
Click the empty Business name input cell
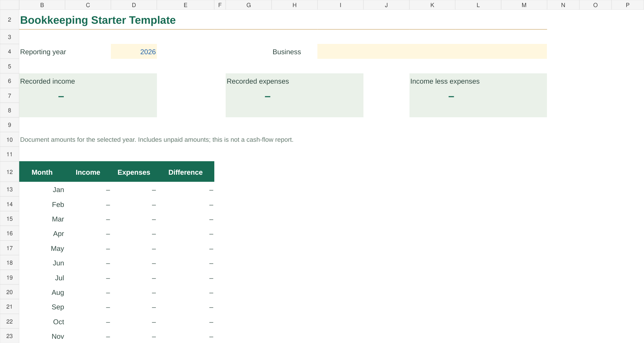click(x=432, y=52)
